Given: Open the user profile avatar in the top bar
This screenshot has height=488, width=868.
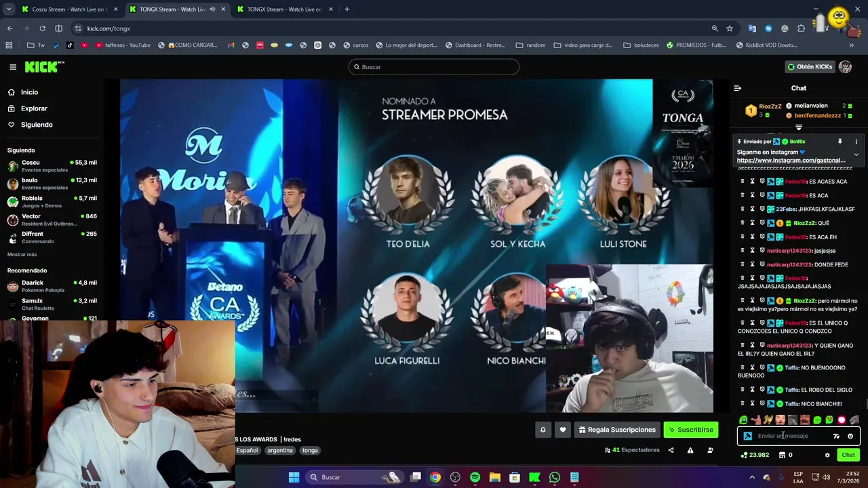Looking at the screenshot, I should click(x=845, y=66).
